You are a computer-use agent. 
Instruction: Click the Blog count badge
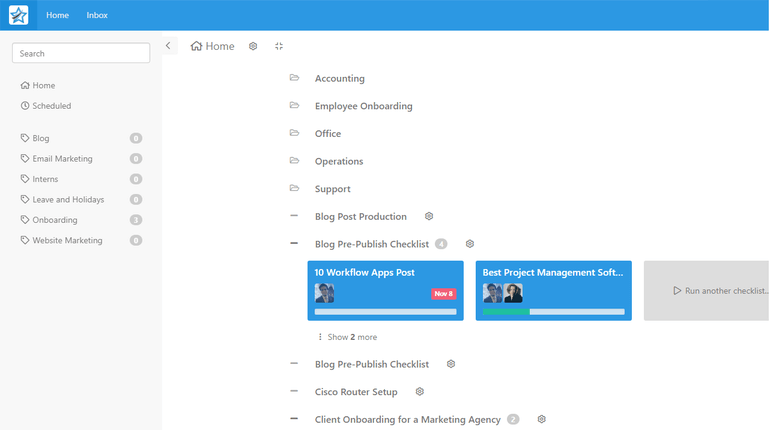coord(136,138)
